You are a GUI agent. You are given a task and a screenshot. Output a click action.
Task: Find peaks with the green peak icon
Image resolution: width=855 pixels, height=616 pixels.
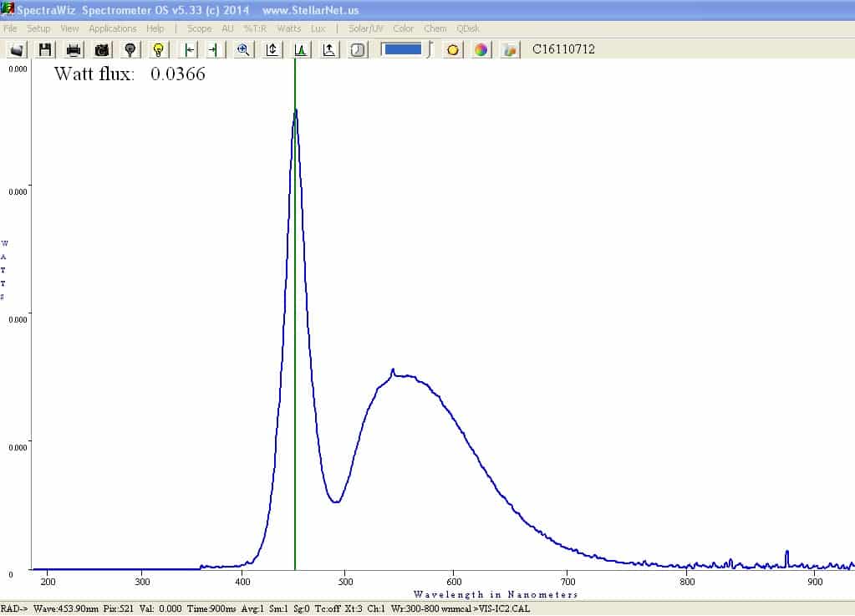300,49
